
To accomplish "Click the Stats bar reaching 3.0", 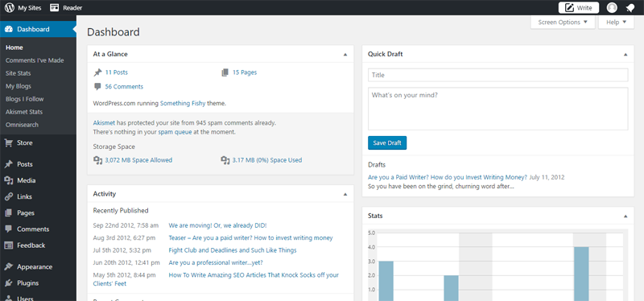I will [386, 282].
